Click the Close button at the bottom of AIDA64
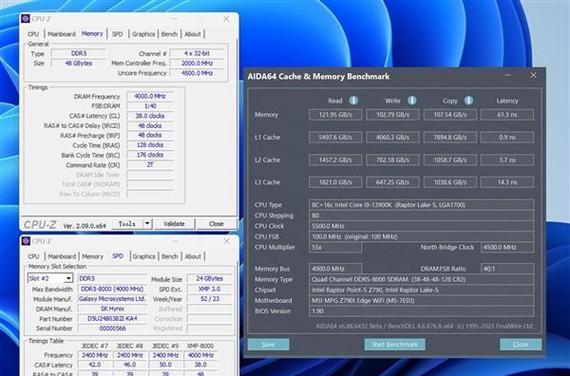This screenshot has width=570, height=376. click(x=521, y=344)
